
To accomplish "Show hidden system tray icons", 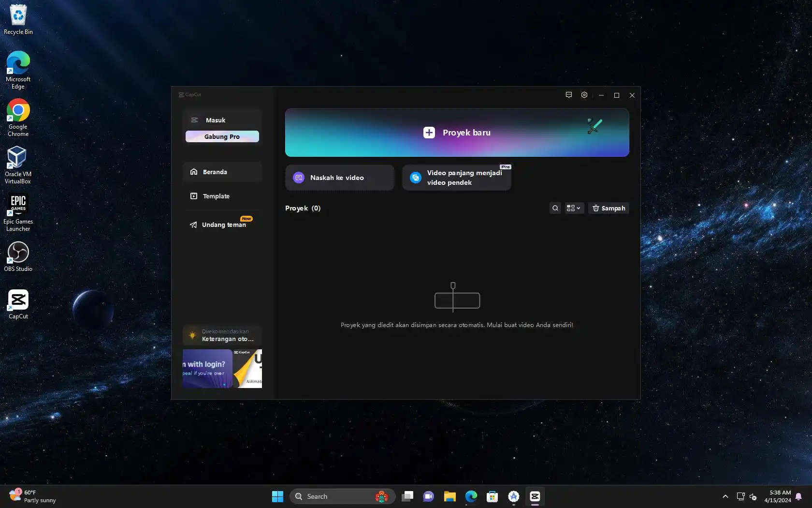I will [725, 496].
